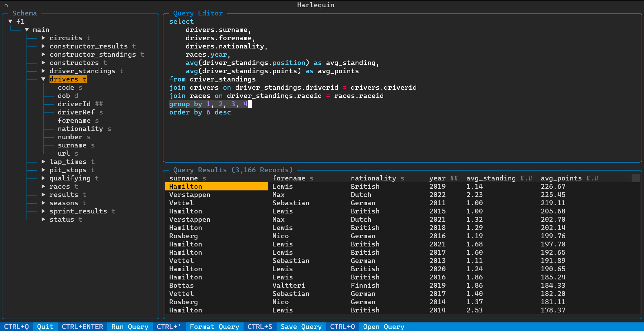Select the highlighted Hamilton 2019 surname cell
The image size is (644, 331).
point(217,186)
